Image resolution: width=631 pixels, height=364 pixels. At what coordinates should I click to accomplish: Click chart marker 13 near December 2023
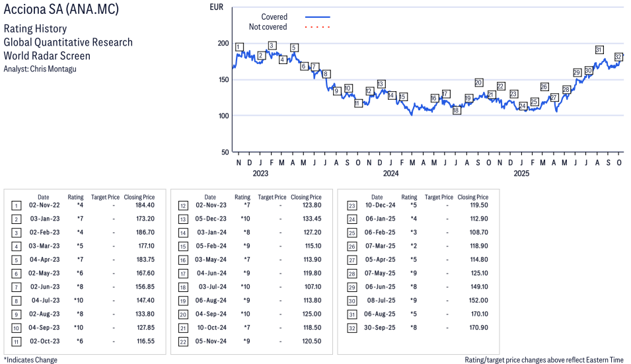(381, 84)
